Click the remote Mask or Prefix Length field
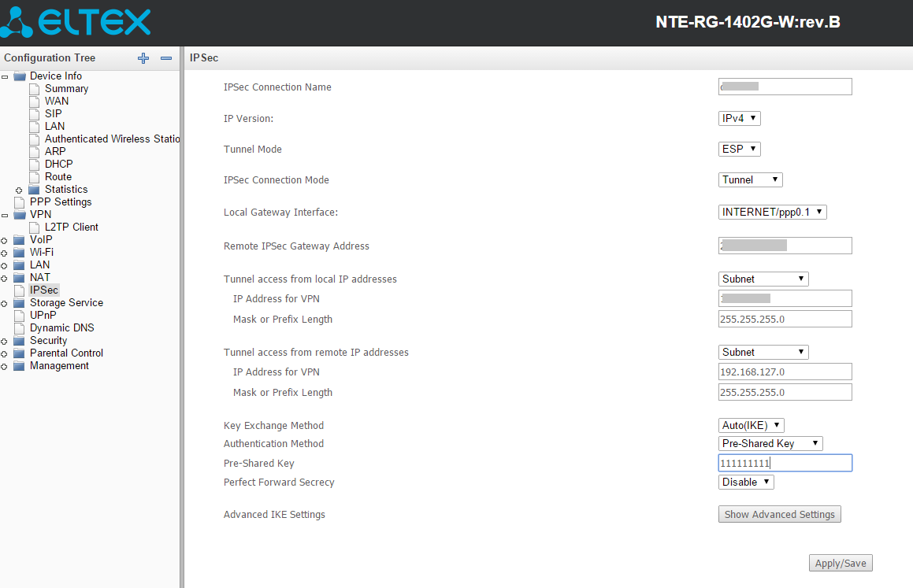The width and height of the screenshot is (913, 588). 785,392
